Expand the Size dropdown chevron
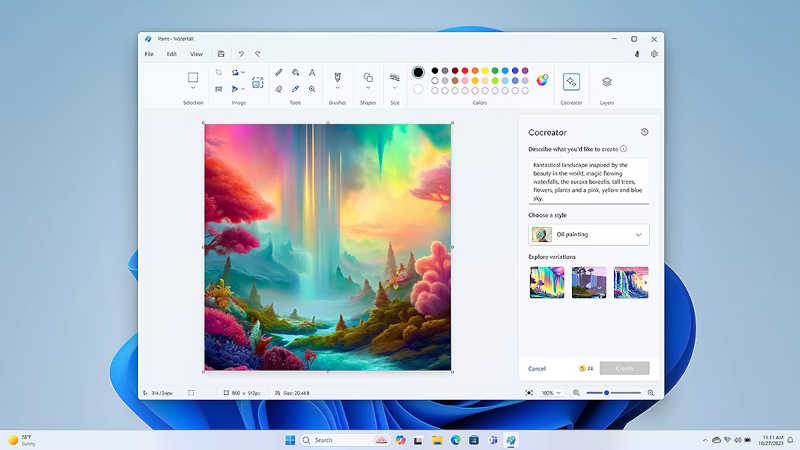This screenshot has height=450, width=800. (x=394, y=88)
